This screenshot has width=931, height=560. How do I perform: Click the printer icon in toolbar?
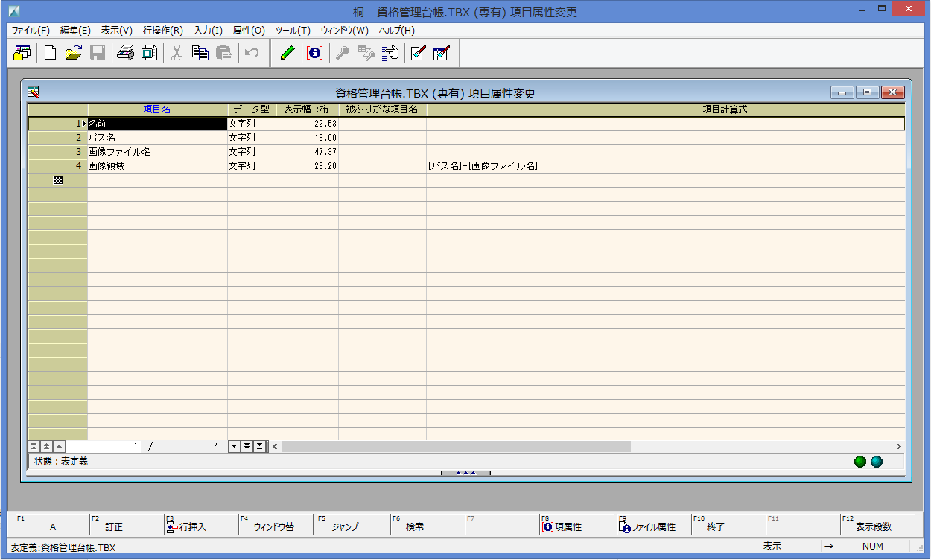125,53
